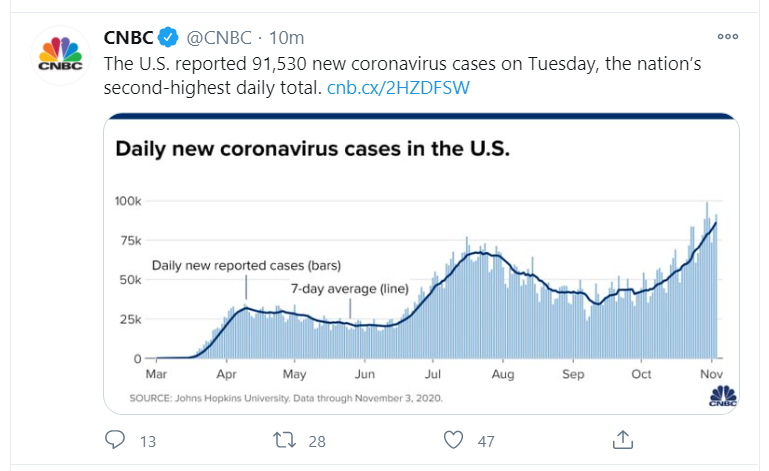Click the like count 47
Viewport: 769px width, 471px height.
point(488,440)
